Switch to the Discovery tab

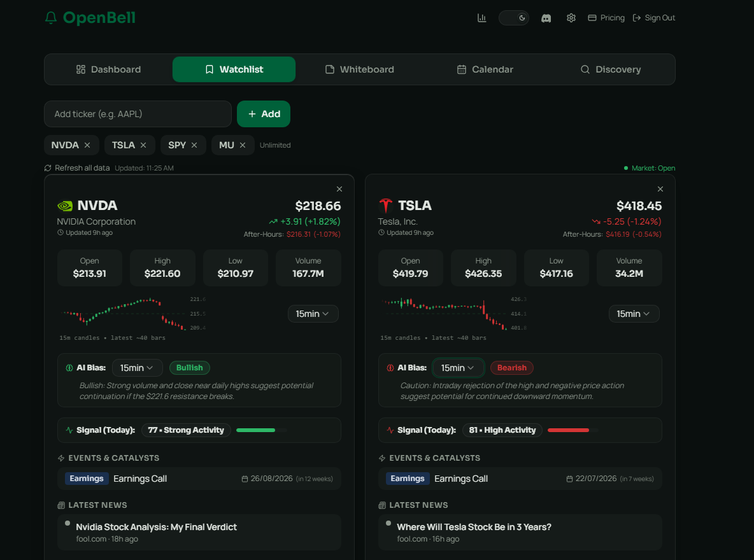[x=610, y=69]
